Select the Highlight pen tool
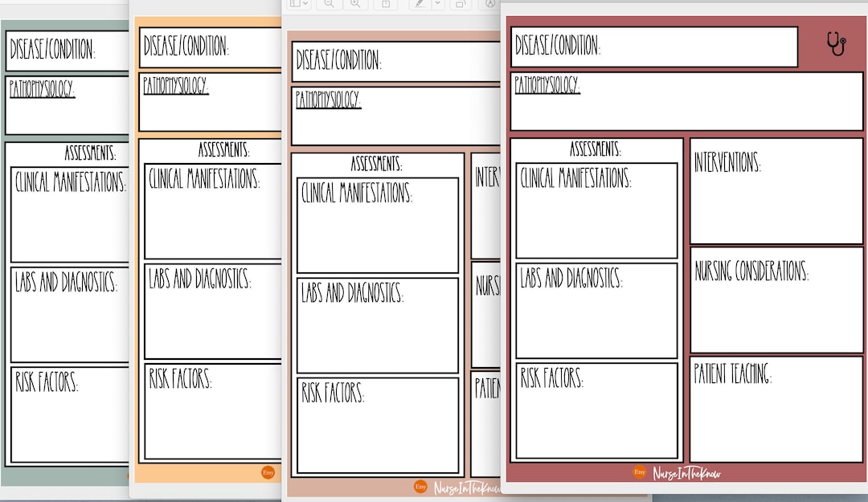The image size is (868, 502). coord(420,4)
